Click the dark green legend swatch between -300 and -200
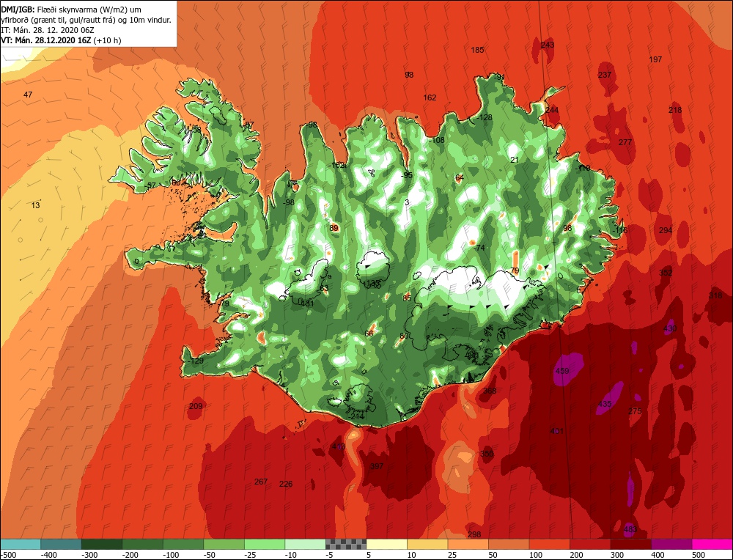Screen dimensions: 733x560 [x=101, y=544]
